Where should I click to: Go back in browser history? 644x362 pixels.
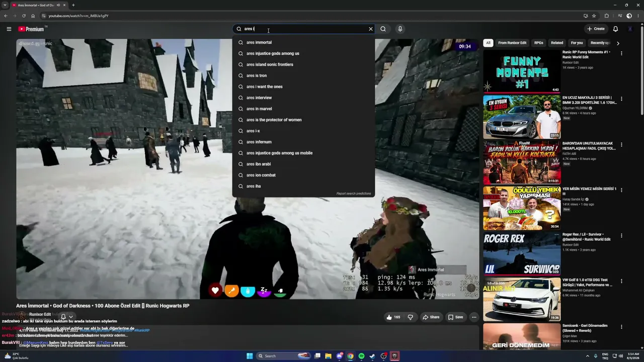tap(6, 16)
